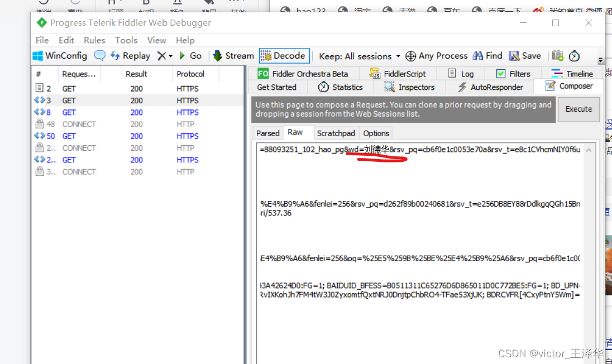Click the Execute button
Image resolution: width=612 pixels, height=364 pixels.
(x=578, y=109)
